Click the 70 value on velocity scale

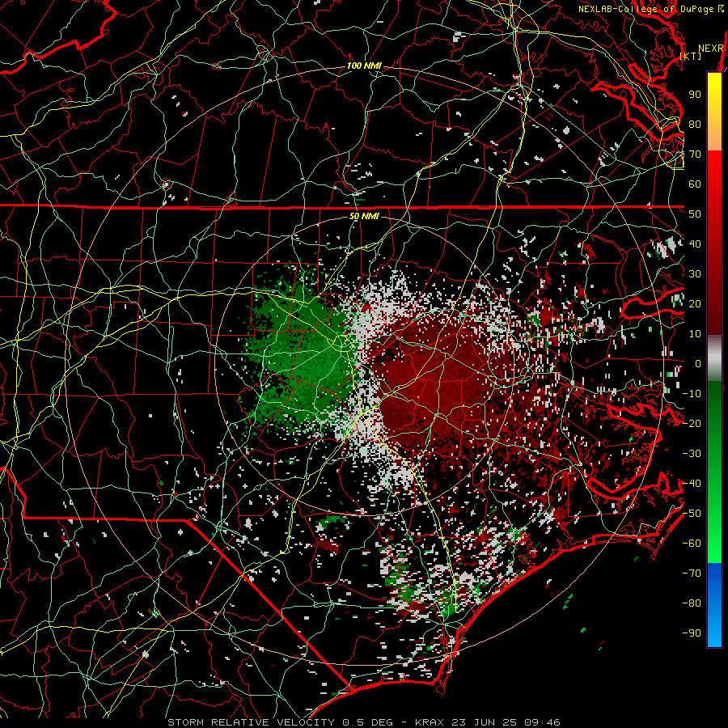pos(695,154)
